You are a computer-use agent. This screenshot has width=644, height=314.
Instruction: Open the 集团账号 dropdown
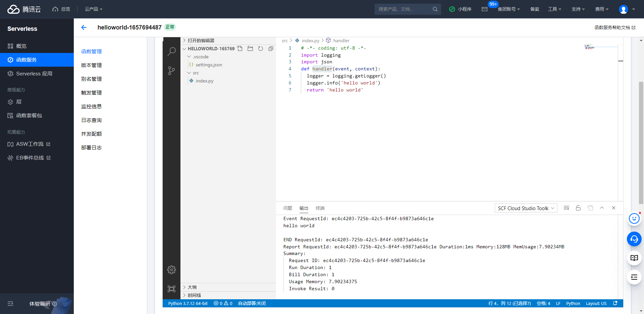click(x=509, y=9)
